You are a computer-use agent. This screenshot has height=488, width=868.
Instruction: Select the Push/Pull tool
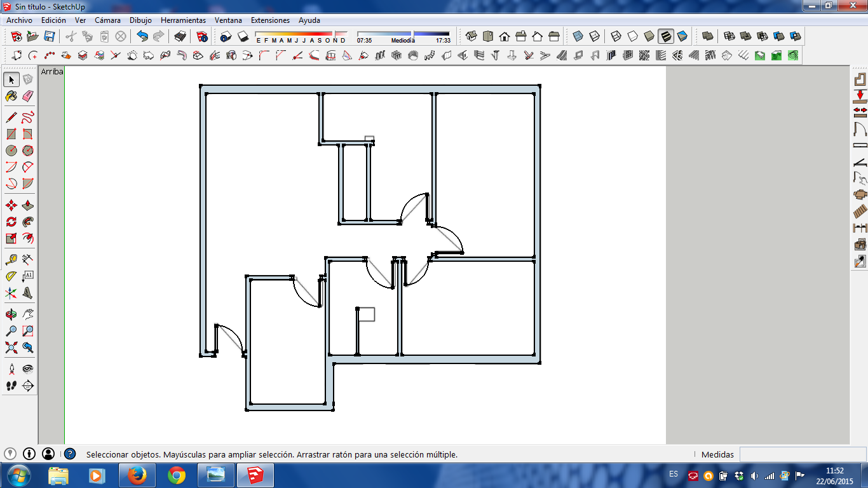[x=28, y=205]
